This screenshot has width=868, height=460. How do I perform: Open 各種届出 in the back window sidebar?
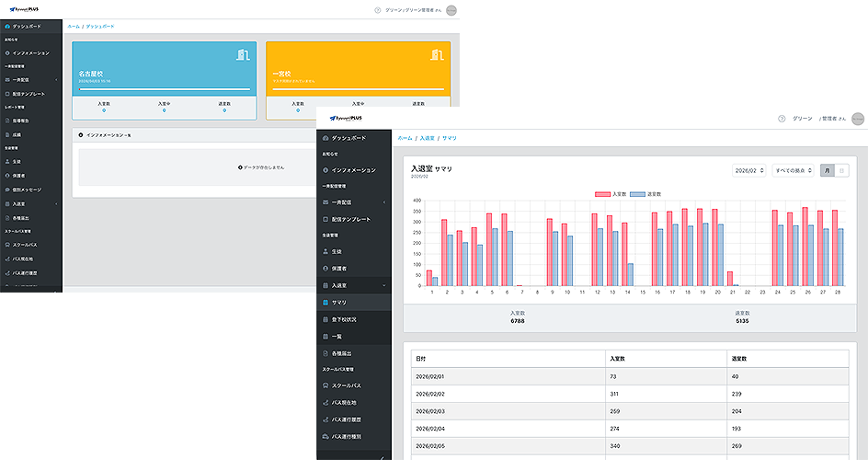pyautogui.click(x=20, y=218)
